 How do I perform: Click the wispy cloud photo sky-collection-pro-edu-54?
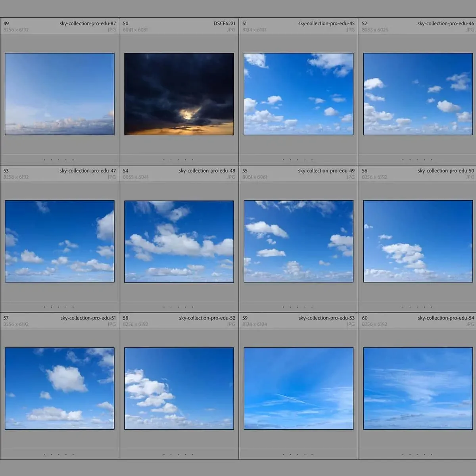click(418, 388)
